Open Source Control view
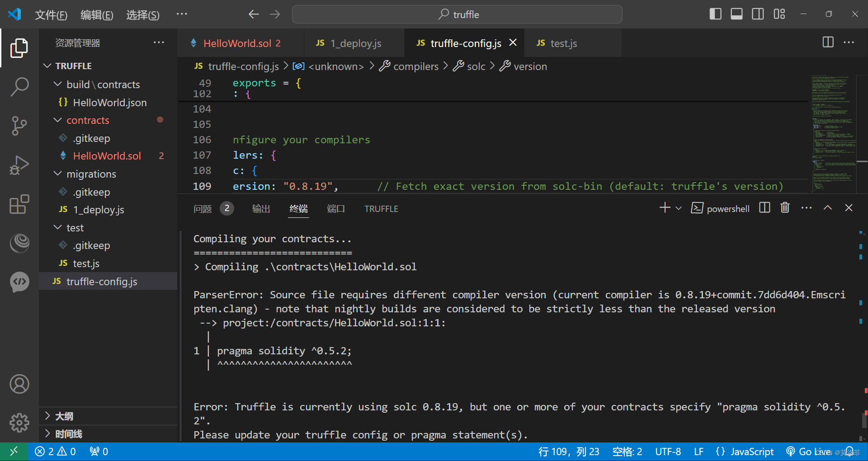868x461 pixels. 19,126
